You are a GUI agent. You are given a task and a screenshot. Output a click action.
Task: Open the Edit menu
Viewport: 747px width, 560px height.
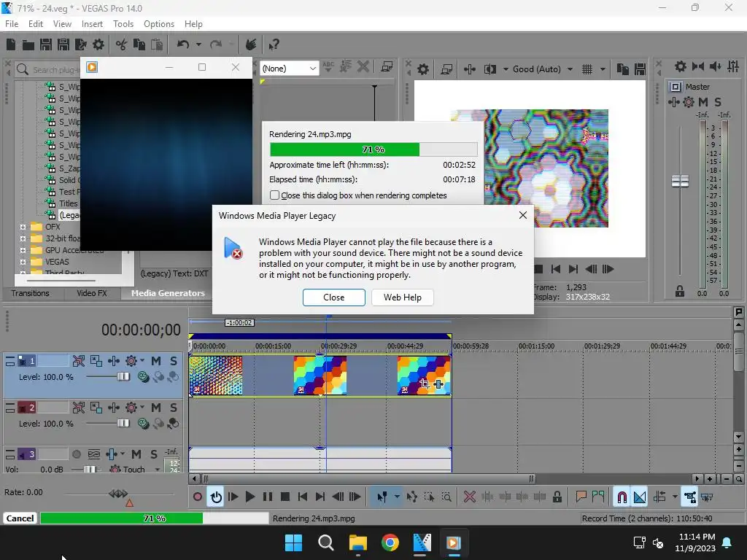[x=35, y=24]
